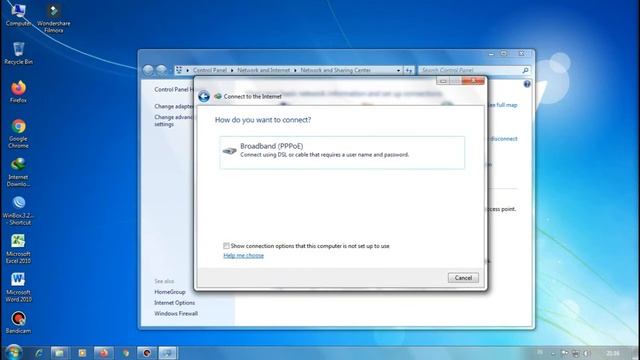Image resolution: width=640 pixels, height=360 pixels.
Task: Check Show connection options not set up
Action: point(226,246)
